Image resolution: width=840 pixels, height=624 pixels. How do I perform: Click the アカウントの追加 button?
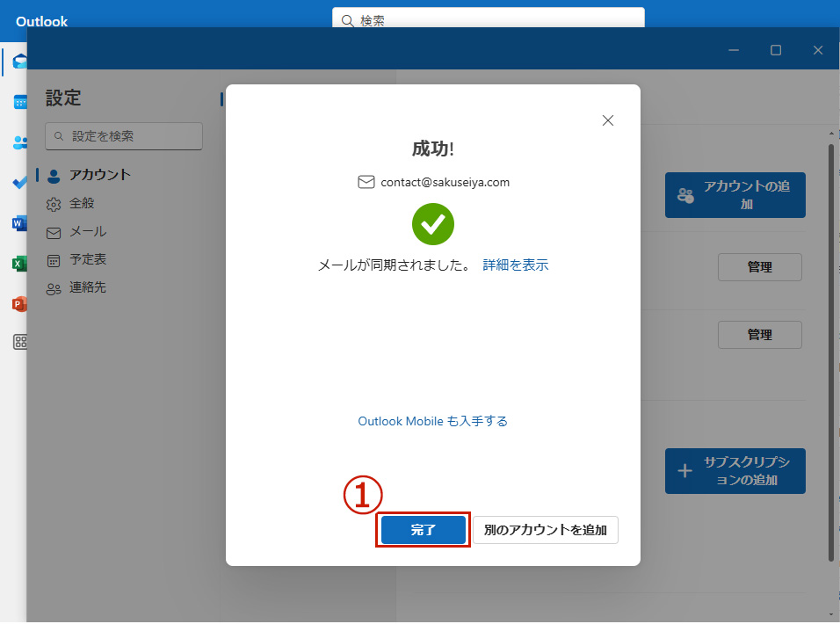pos(735,195)
